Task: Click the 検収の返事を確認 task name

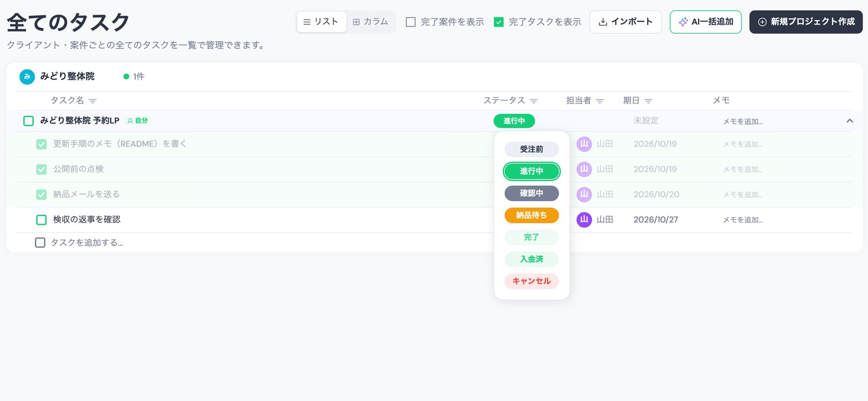Action: tap(87, 219)
